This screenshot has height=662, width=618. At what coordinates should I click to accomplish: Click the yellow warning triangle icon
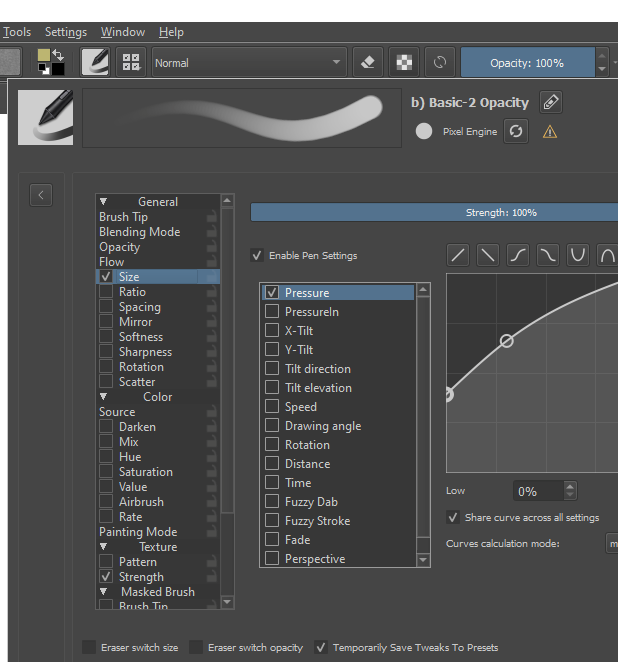550,132
